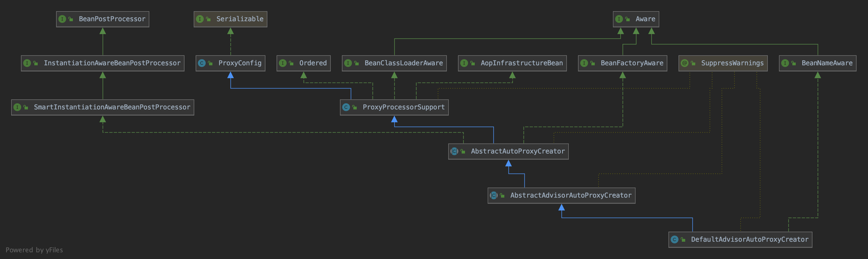Select the interface icon on Aware
Image resolution: width=868 pixels, height=259 pixels.
pos(619,19)
